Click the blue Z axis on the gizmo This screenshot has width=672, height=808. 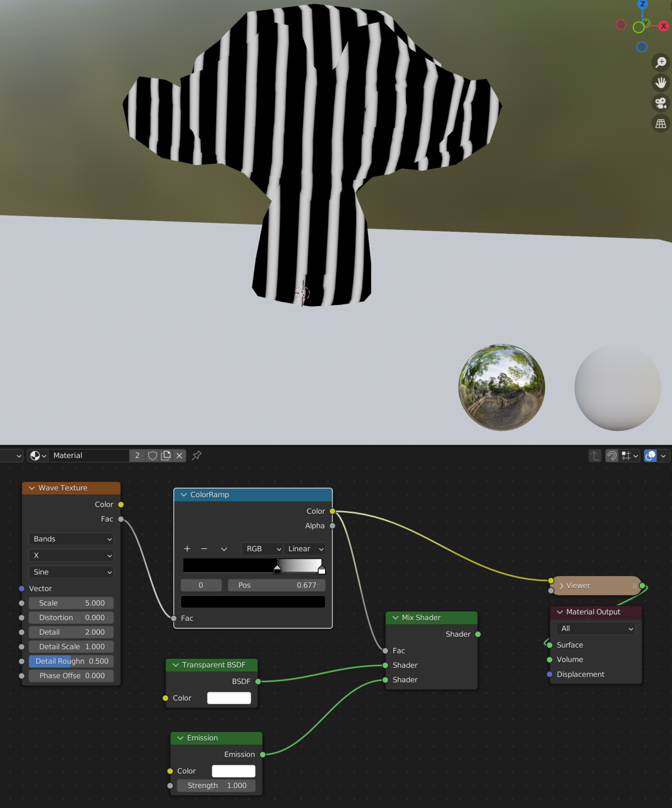642,4
